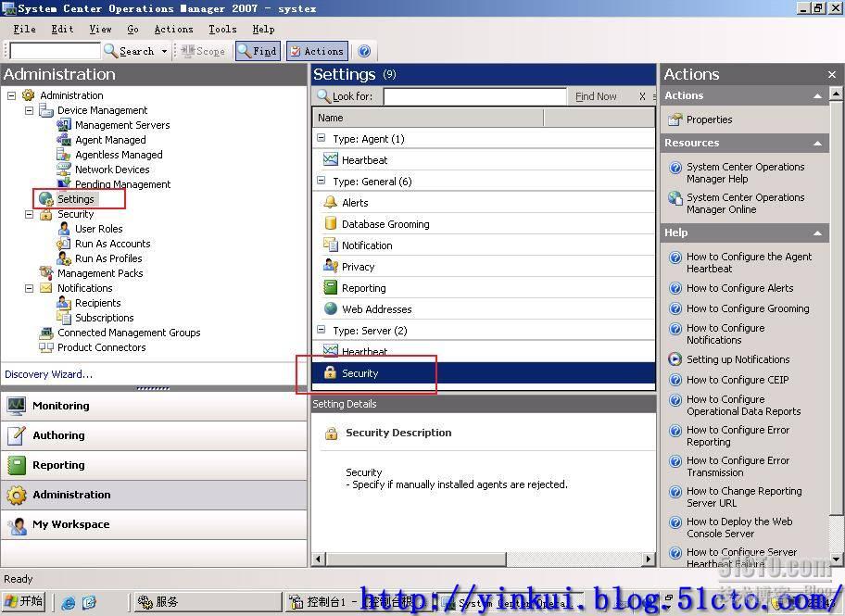Collapse the Resources section in Actions pane

point(817,144)
